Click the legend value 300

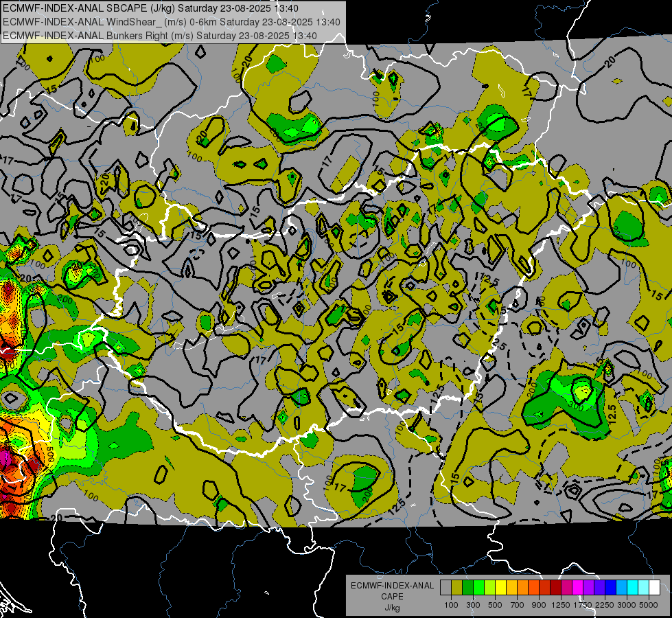click(x=473, y=605)
